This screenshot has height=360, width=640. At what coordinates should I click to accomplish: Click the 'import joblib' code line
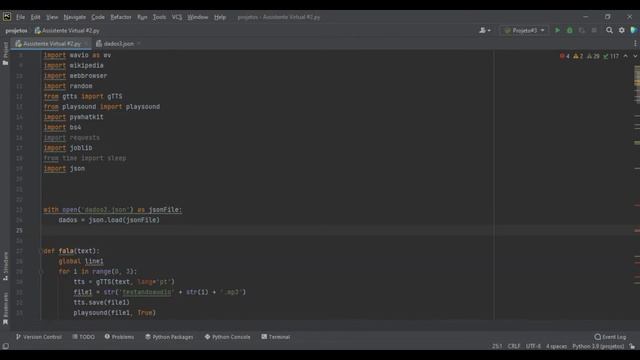point(68,148)
